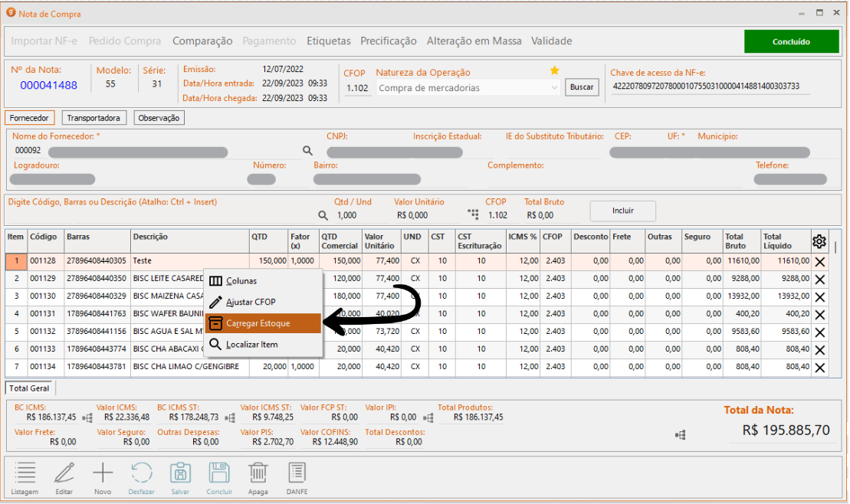Click the Novo plus icon
This screenshot has height=504, width=850.
pyautogui.click(x=103, y=473)
